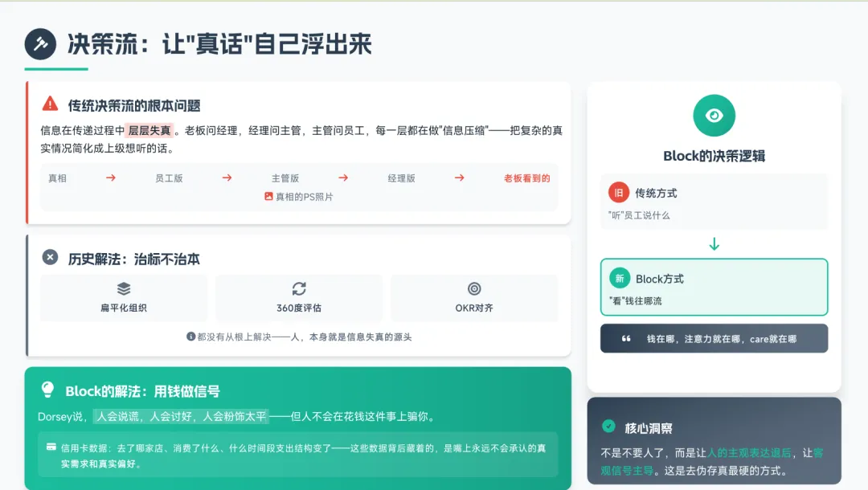Image resolution: width=868 pixels, height=490 pixels.
Task: Click the red arrow after 主管版
Action: click(x=343, y=178)
